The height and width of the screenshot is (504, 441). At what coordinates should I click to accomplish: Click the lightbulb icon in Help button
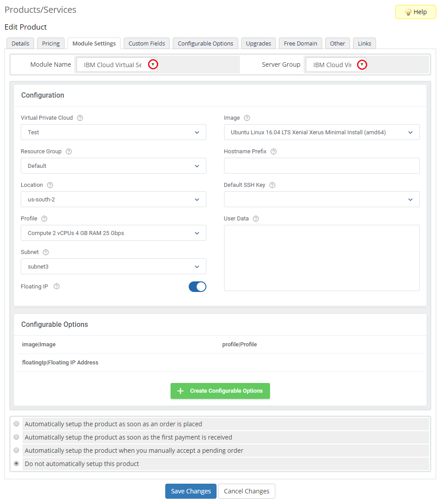[408, 12]
